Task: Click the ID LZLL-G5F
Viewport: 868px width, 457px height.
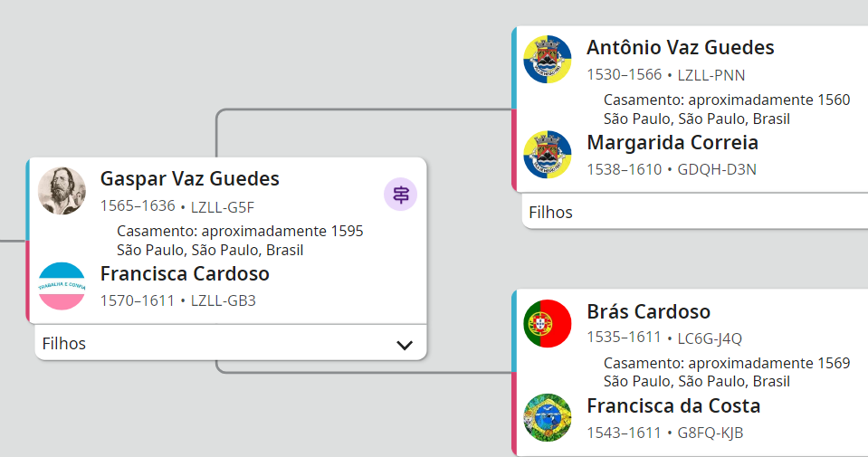Action: 223,206
